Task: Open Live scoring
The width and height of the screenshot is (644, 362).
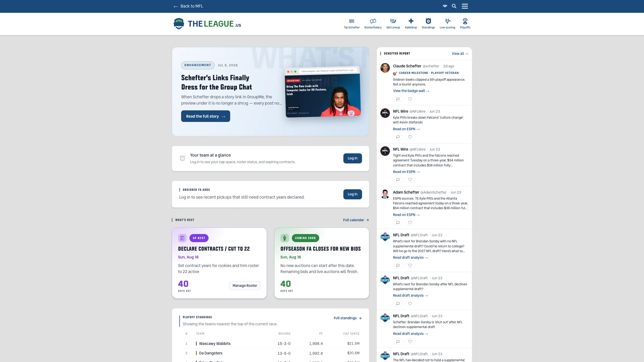Action: 447,24
